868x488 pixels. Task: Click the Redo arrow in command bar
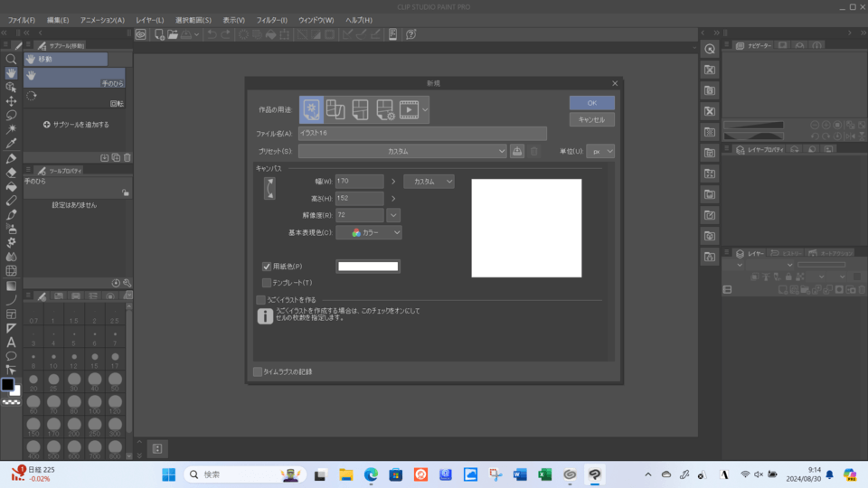coord(225,34)
